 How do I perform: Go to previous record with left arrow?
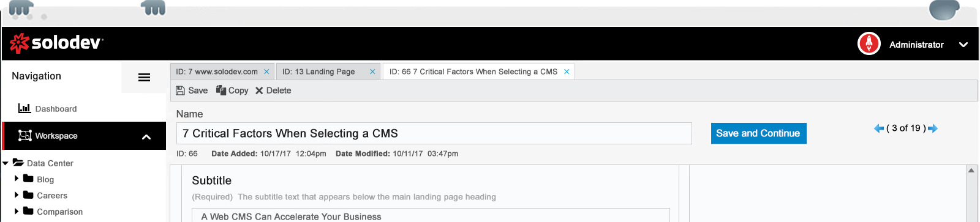[x=879, y=128]
